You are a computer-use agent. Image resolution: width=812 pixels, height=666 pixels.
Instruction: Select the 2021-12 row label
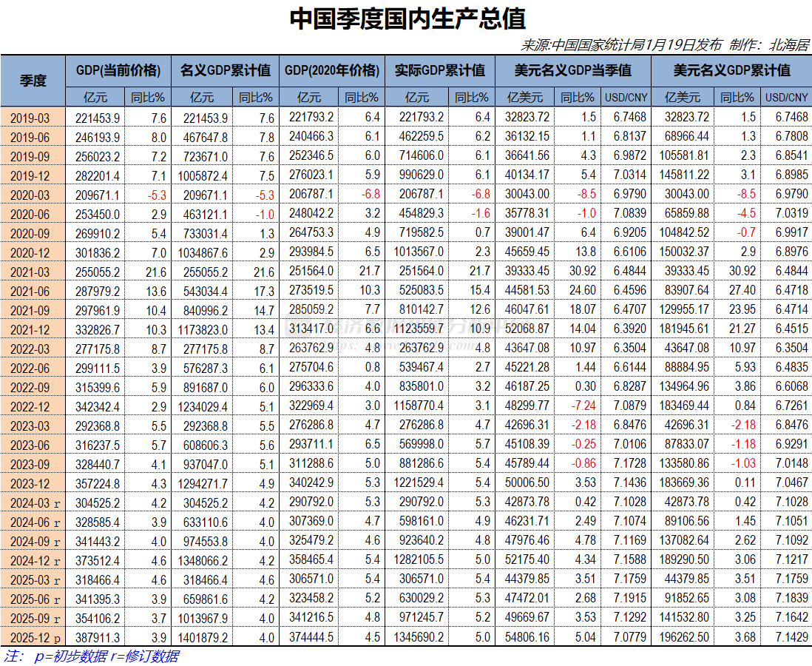pyautogui.click(x=31, y=329)
